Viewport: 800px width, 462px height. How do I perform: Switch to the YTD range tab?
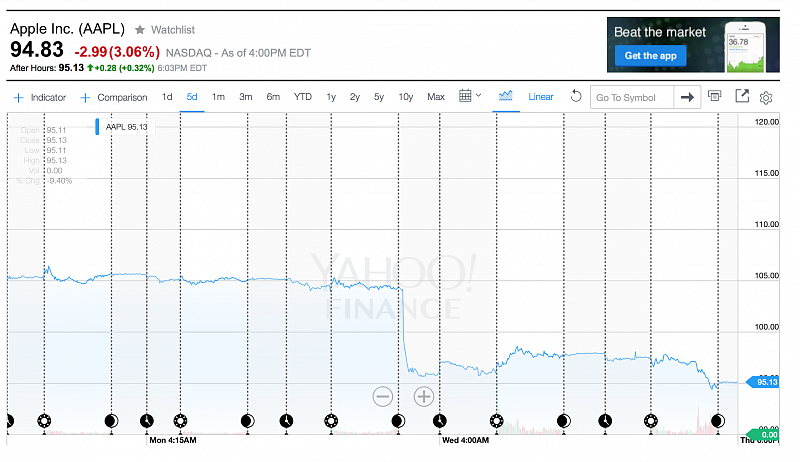[x=302, y=97]
